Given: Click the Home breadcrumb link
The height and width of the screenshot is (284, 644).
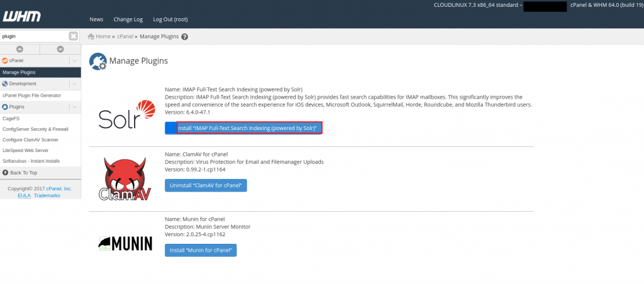Looking at the screenshot, I should click(x=103, y=36).
